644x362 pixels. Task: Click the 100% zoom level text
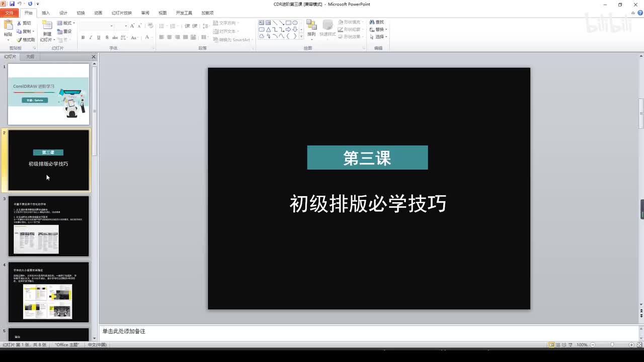582,345
